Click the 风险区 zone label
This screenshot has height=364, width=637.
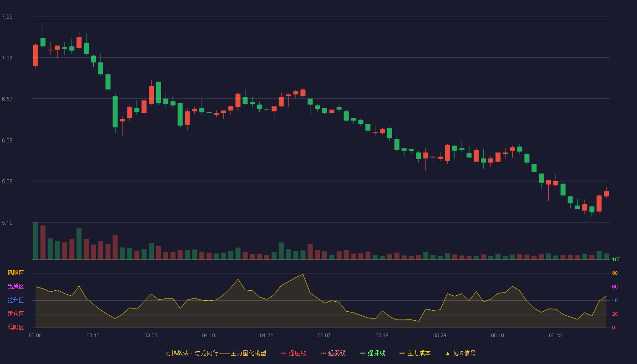(15, 273)
